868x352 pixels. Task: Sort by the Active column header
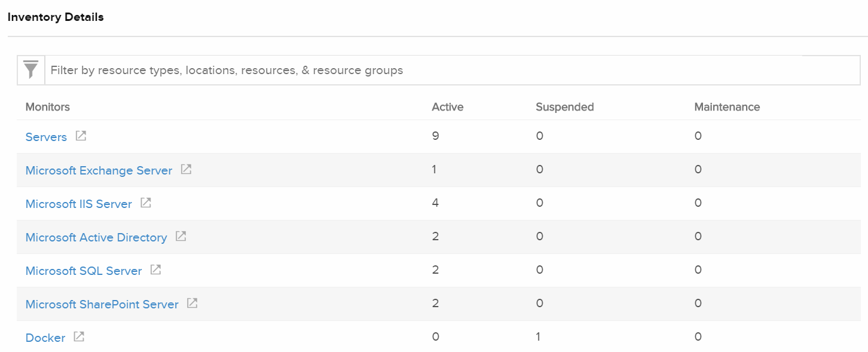pyautogui.click(x=448, y=106)
